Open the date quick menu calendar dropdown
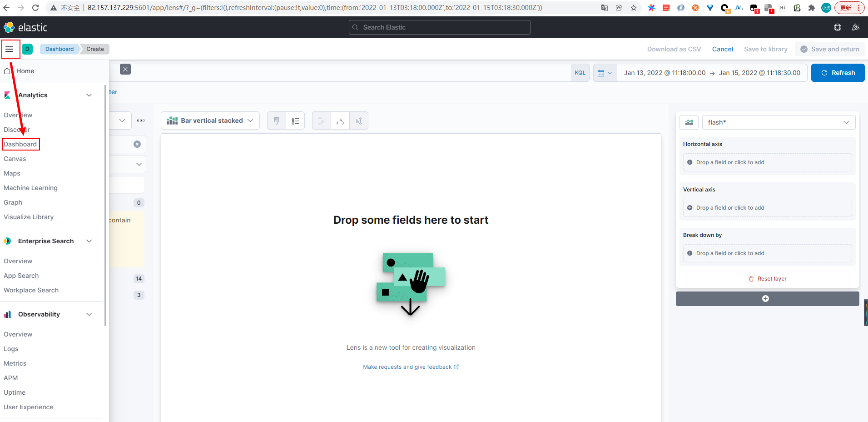This screenshot has height=422, width=868. click(605, 73)
